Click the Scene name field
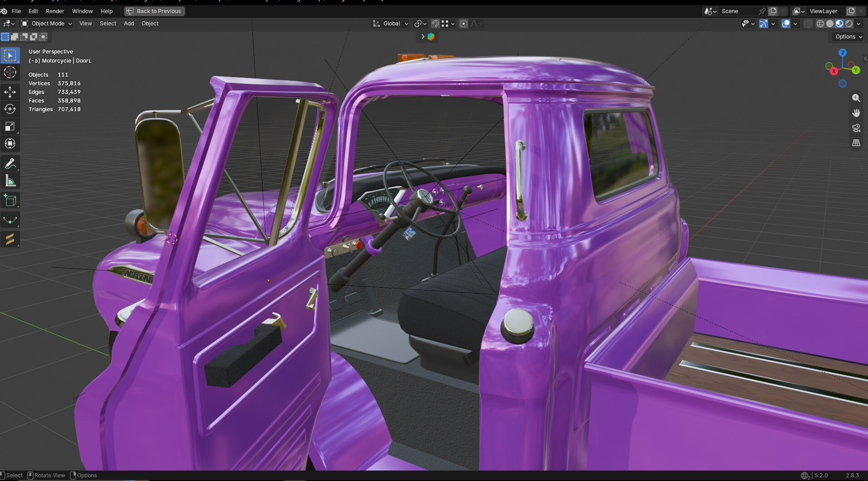868x481 pixels. point(738,11)
